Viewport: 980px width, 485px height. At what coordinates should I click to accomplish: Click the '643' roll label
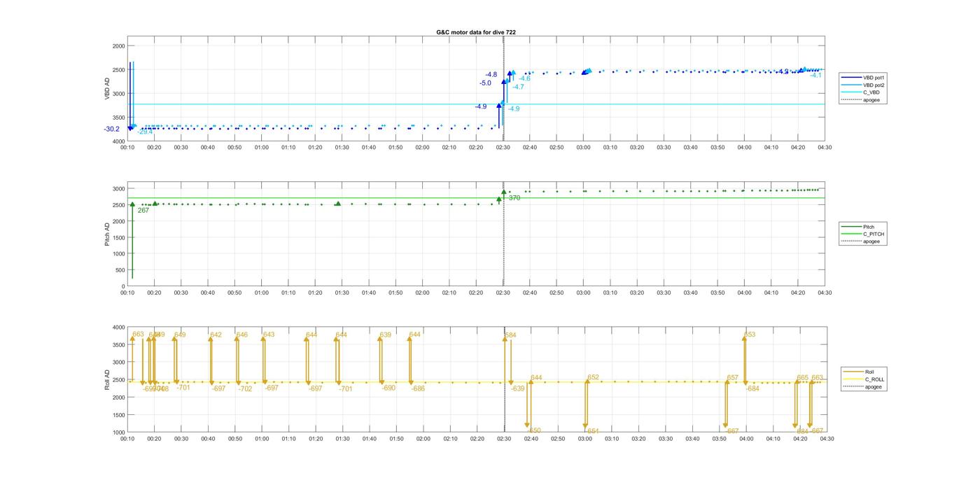pos(269,335)
